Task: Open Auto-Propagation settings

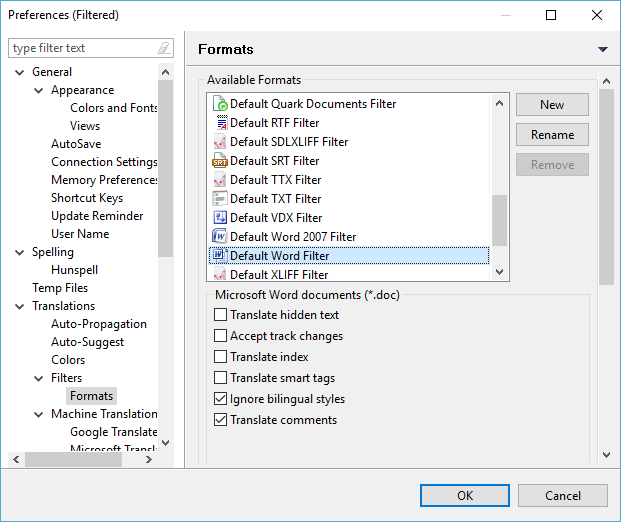Action: (99, 324)
